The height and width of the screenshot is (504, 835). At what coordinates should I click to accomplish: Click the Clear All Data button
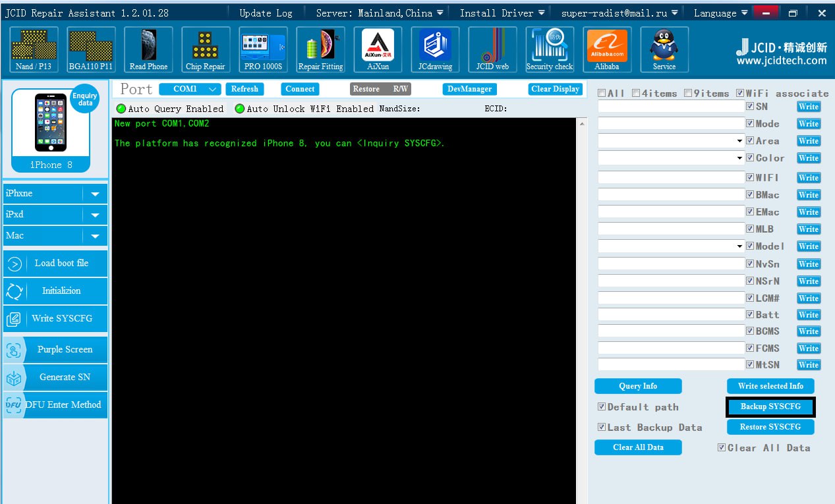638,447
